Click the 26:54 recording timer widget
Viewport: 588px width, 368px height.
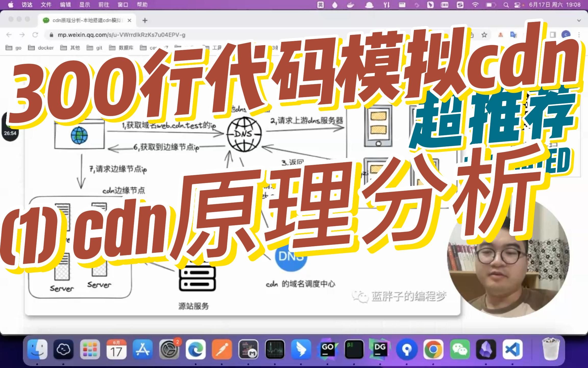(x=10, y=127)
